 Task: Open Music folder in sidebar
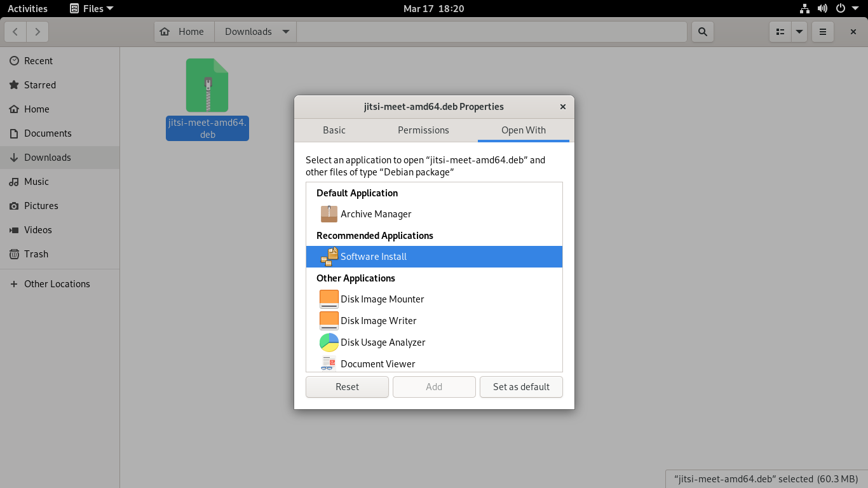point(60,182)
